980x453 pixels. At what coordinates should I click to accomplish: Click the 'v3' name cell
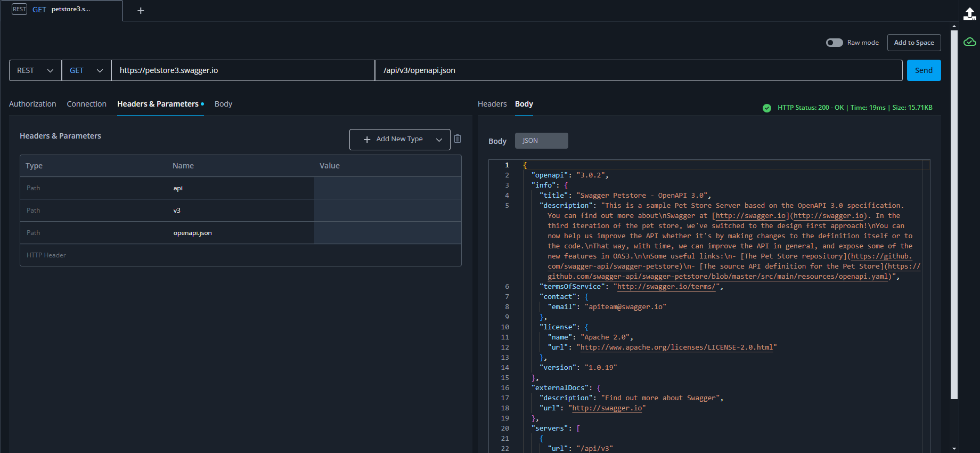(x=241, y=211)
